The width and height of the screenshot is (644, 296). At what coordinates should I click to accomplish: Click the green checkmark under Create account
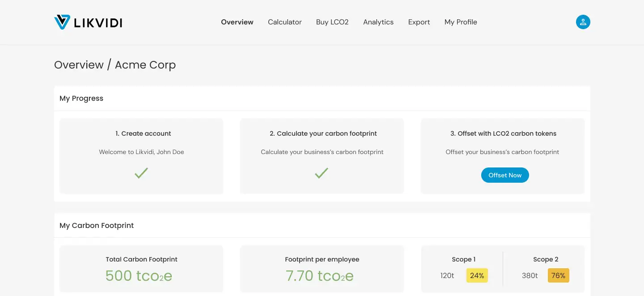click(141, 173)
